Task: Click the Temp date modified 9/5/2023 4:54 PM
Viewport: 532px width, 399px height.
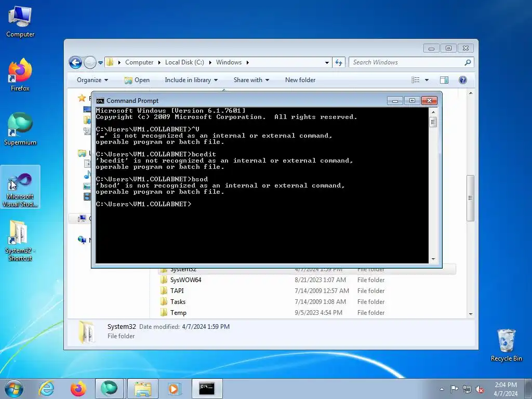Action: (318, 312)
